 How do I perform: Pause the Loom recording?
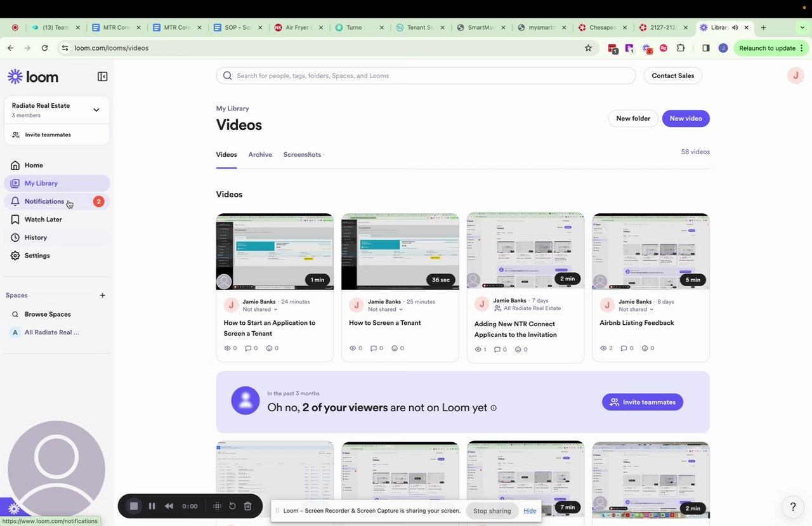tap(152, 506)
